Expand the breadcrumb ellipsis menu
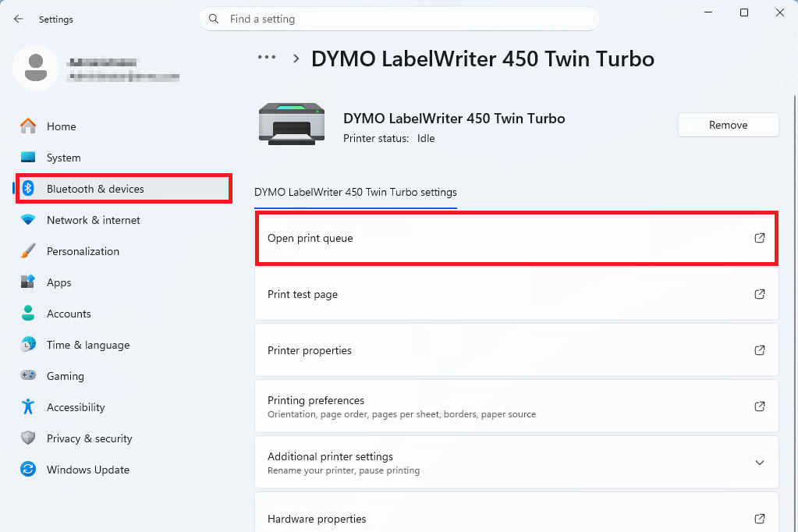 (267, 58)
